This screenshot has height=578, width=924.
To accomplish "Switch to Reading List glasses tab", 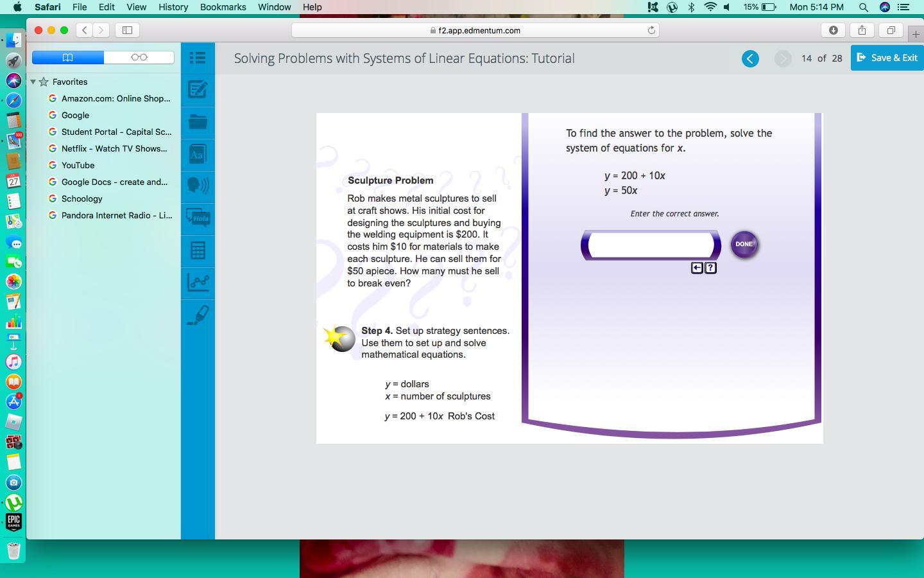I will [139, 58].
